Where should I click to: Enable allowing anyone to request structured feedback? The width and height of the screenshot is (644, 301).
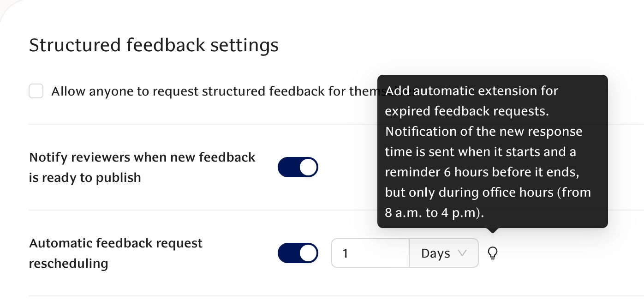click(x=36, y=91)
